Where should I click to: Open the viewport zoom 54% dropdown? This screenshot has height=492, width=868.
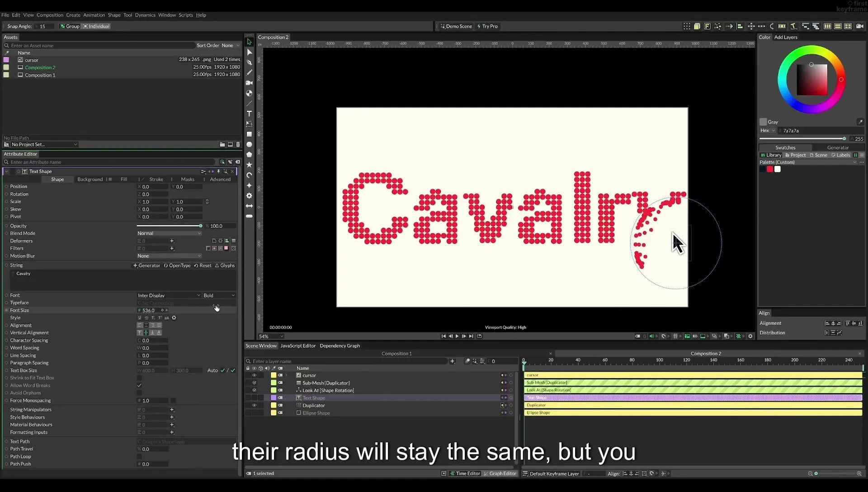click(271, 336)
